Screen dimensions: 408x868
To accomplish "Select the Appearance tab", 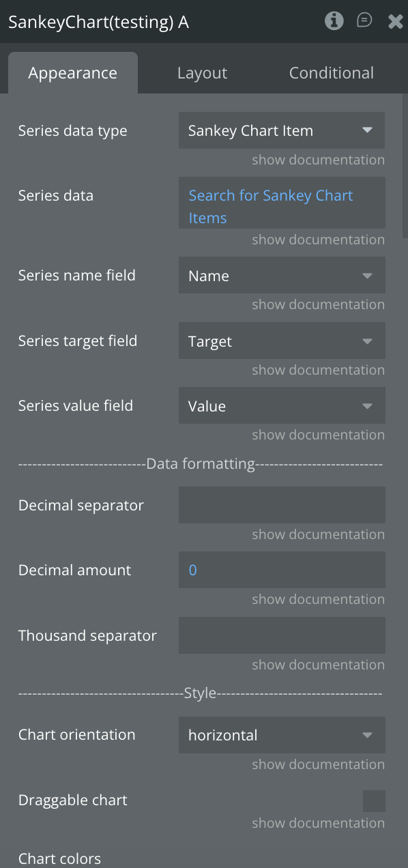I will tap(73, 73).
